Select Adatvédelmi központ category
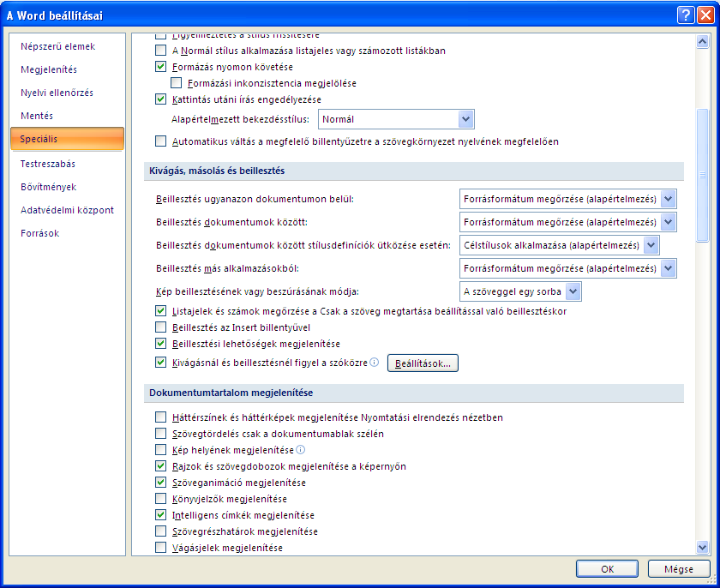This screenshot has width=720, height=588. tap(67, 210)
